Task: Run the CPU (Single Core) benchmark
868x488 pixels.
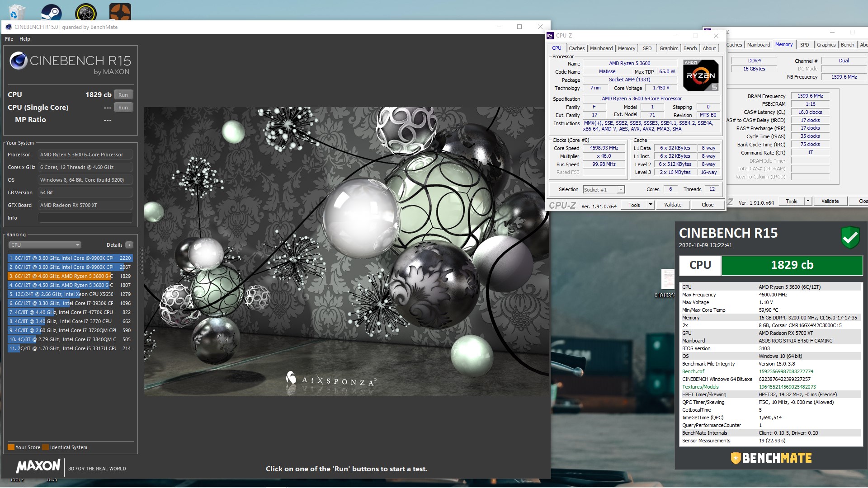Action: 123,108
